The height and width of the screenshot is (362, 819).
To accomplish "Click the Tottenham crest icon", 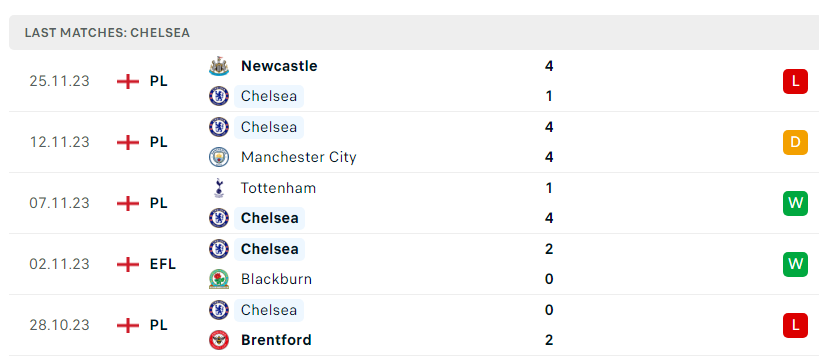I will click(x=219, y=188).
